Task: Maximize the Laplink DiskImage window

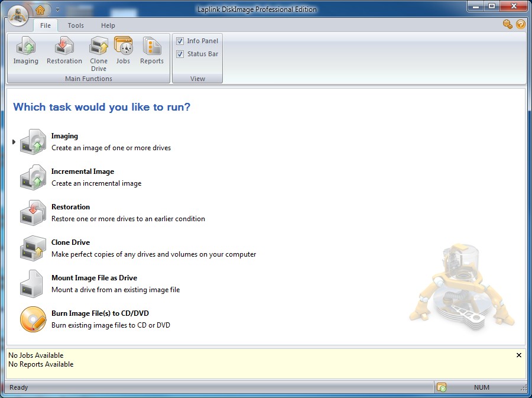Action: pos(492,6)
